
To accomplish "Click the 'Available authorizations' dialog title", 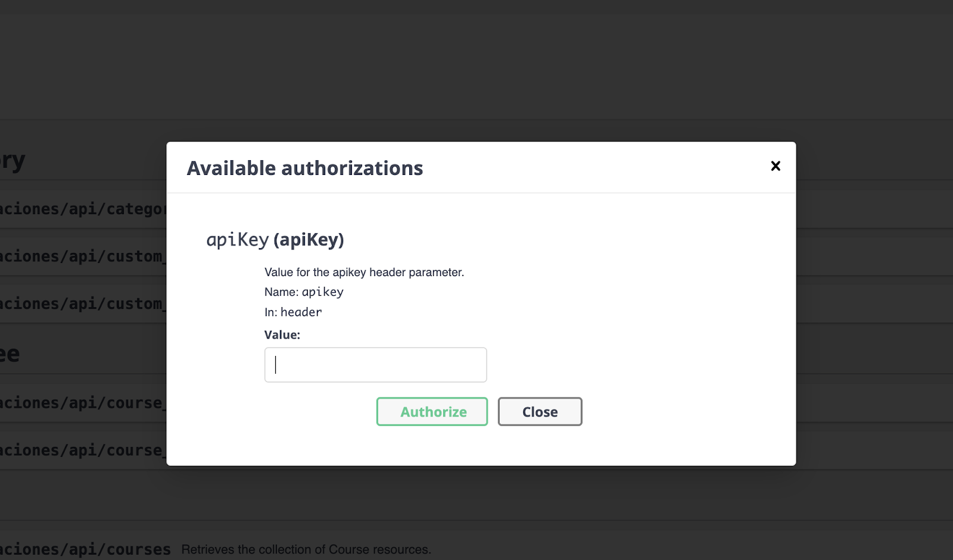I will [304, 168].
